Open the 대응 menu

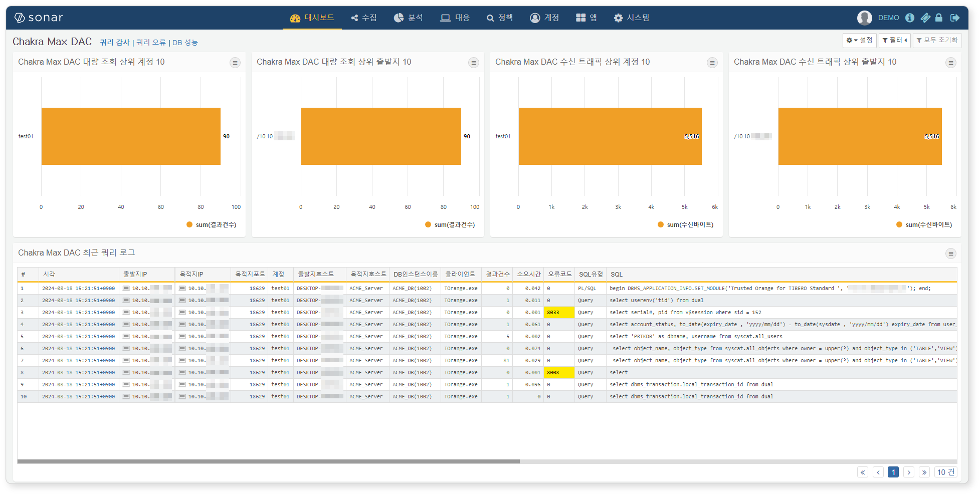pyautogui.click(x=455, y=18)
